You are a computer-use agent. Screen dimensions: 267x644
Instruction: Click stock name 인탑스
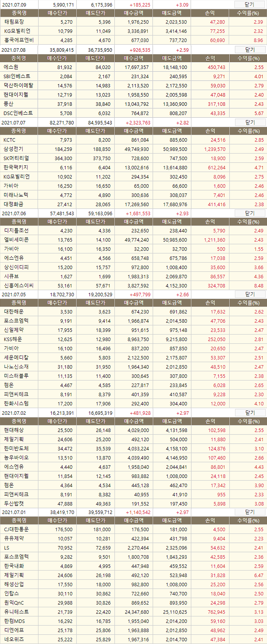click(x=12, y=593)
